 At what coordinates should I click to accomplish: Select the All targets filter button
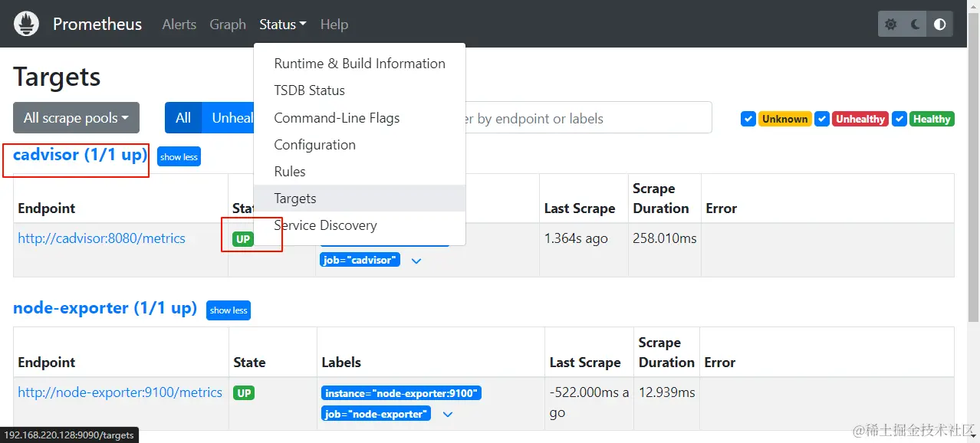click(183, 118)
